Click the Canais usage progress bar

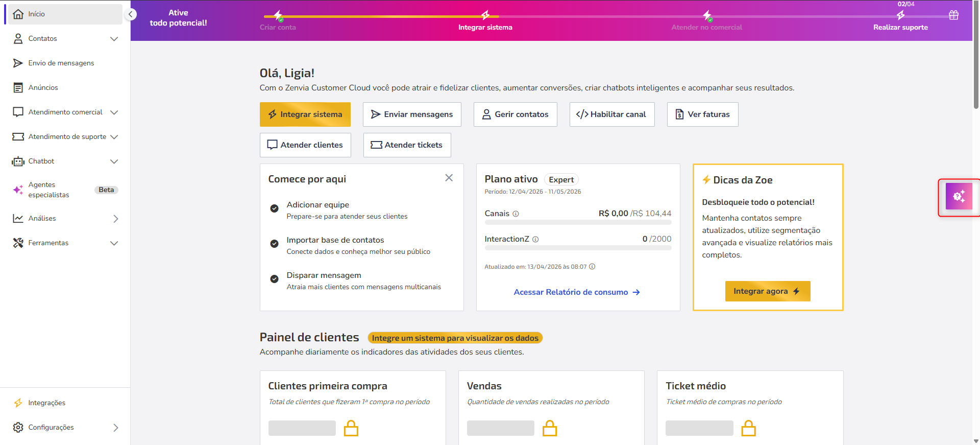(x=578, y=223)
